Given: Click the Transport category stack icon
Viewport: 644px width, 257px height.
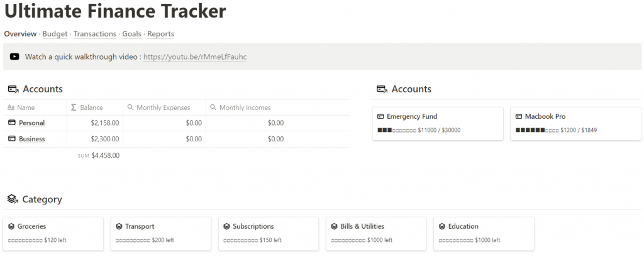Looking at the screenshot, I should 119,226.
